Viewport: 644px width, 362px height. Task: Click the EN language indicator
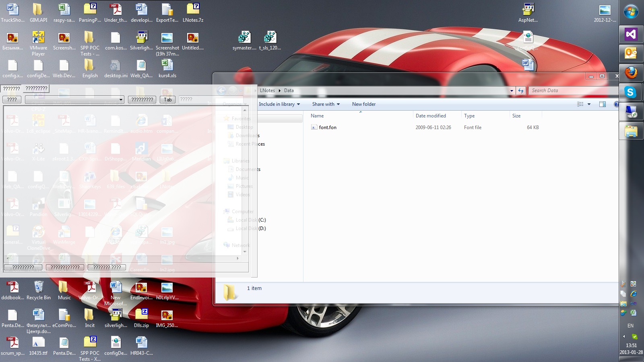tap(631, 326)
